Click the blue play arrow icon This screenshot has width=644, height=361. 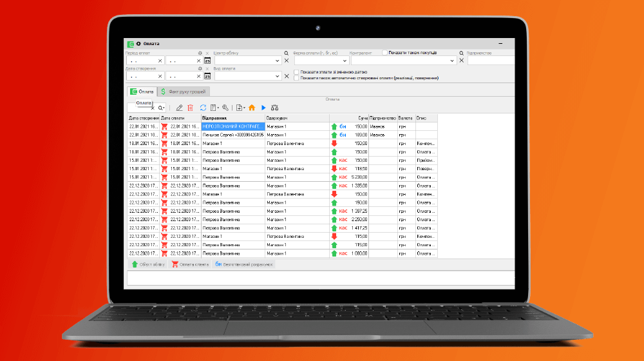pos(263,108)
